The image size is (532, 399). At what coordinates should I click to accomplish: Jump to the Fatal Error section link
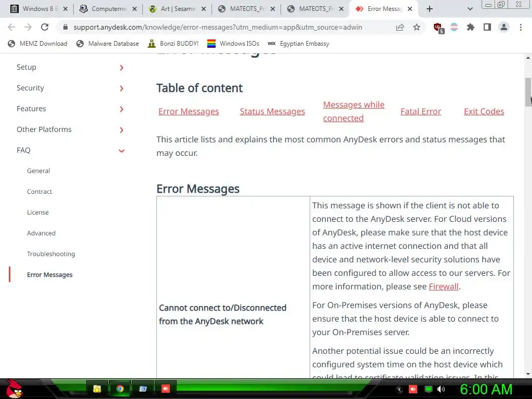point(421,111)
